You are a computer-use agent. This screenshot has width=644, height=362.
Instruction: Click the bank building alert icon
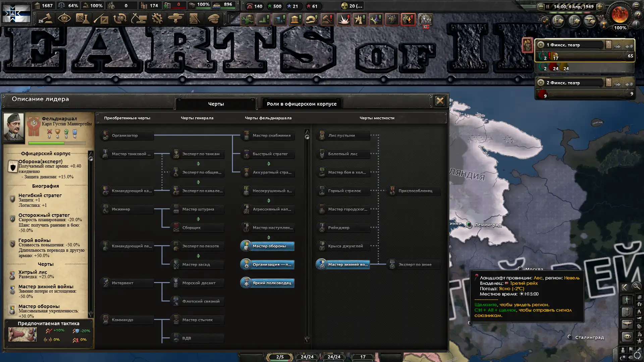pyautogui.click(x=295, y=19)
